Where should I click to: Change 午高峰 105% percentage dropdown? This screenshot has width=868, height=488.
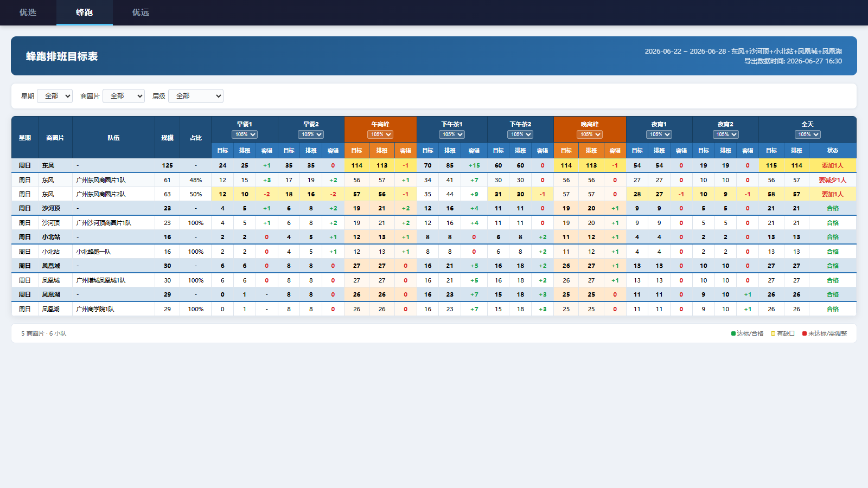tap(380, 134)
